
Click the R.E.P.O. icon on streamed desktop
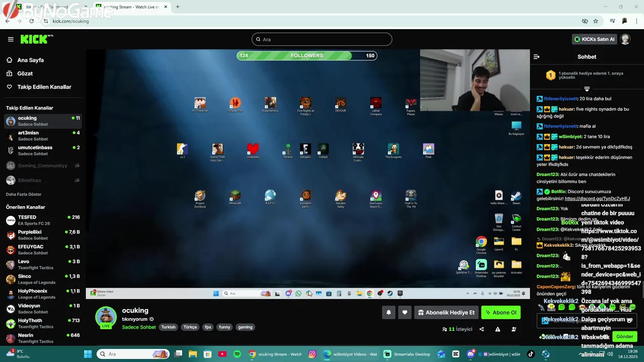tap(270, 197)
